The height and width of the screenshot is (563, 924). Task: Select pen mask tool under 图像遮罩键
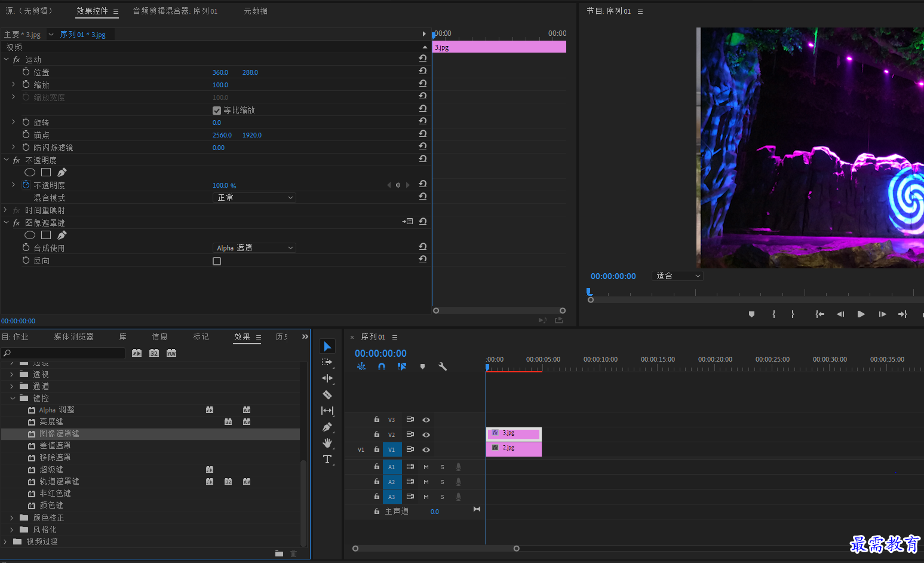pyautogui.click(x=62, y=235)
